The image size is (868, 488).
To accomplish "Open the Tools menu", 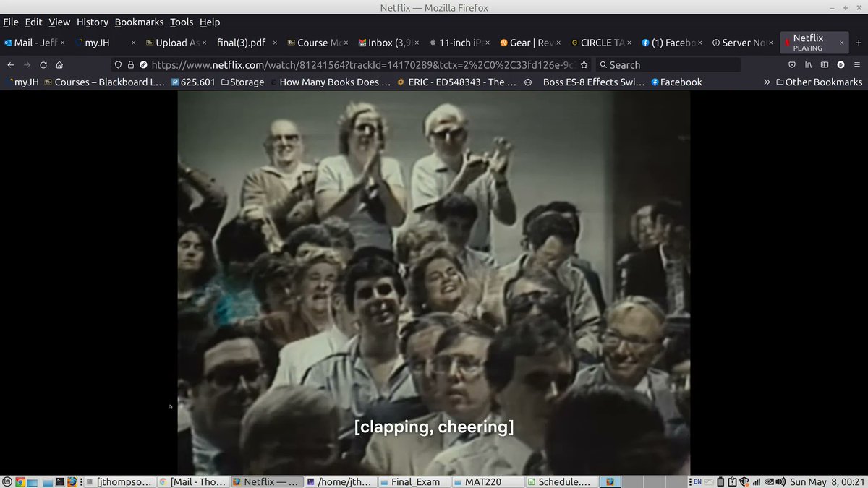I will coord(182,22).
